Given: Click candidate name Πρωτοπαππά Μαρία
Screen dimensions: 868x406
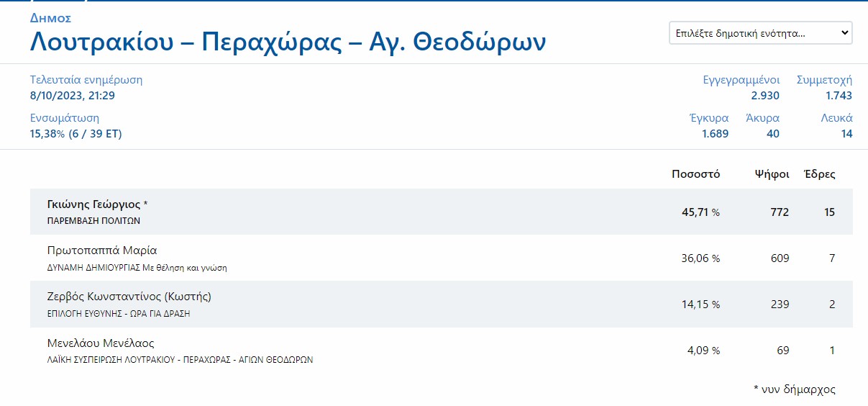Looking at the screenshot, I should tap(101, 251).
